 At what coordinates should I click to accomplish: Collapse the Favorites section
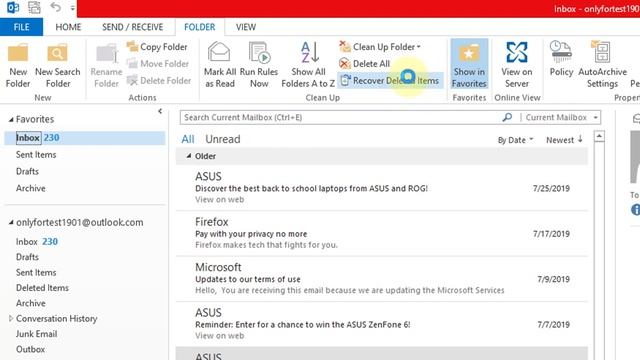[x=11, y=120]
